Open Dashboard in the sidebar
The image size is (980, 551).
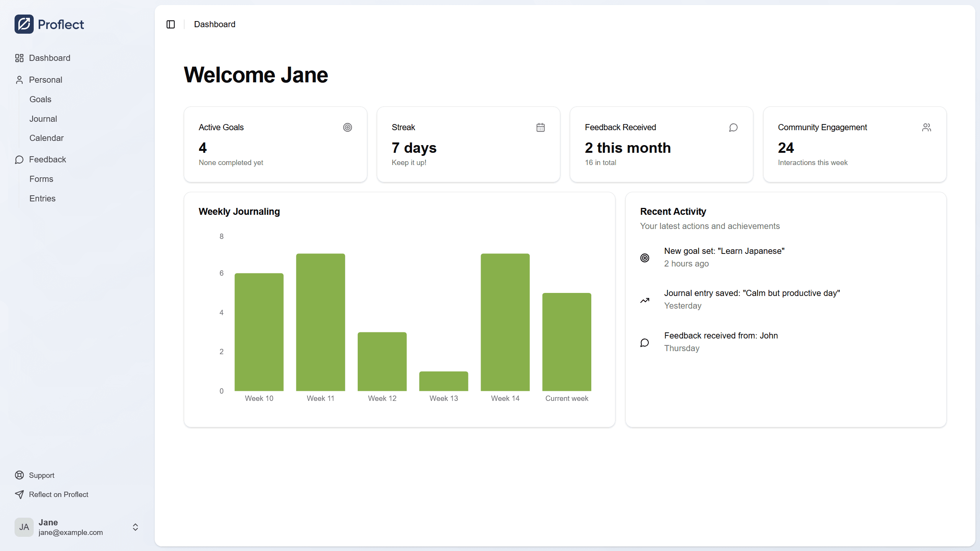point(49,58)
